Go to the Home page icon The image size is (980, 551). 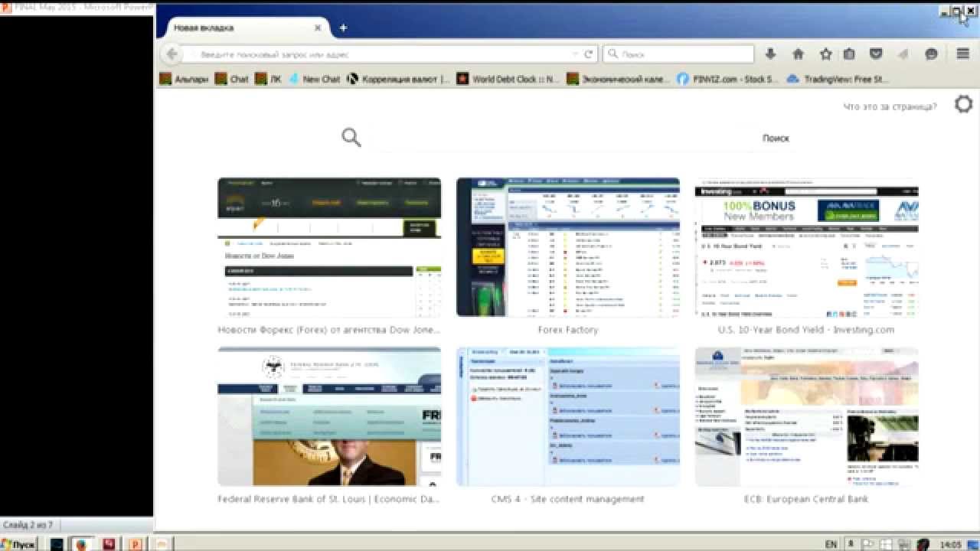[798, 54]
